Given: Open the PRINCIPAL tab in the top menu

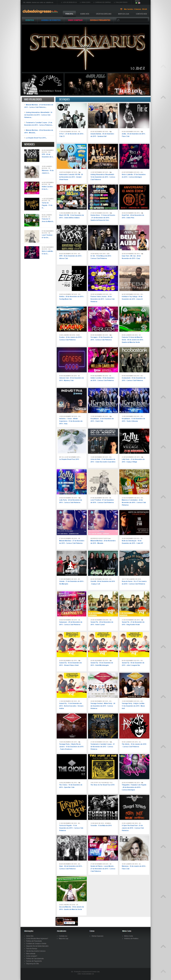Looking at the screenshot, I should (69, 14).
